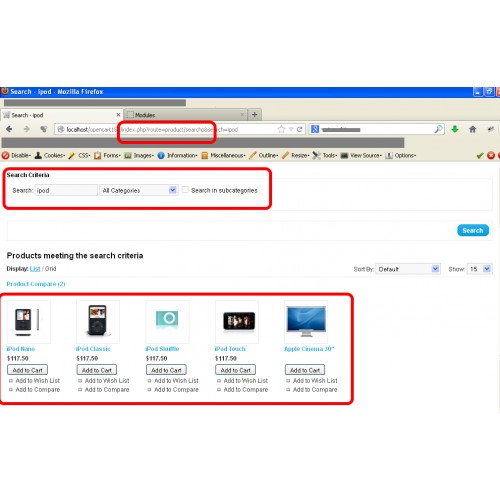500x500 pixels.
Task: Click the iPod Touch product image
Action: click(237, 322)
